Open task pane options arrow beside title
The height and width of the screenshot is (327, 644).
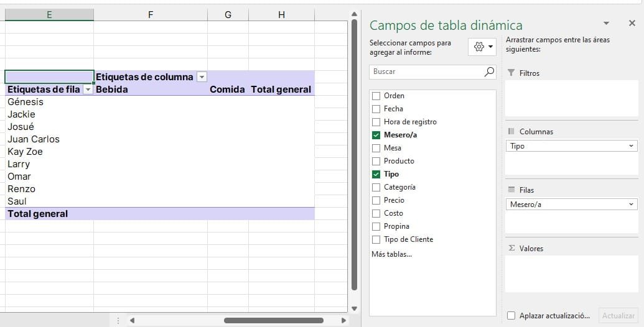point(606,24)
